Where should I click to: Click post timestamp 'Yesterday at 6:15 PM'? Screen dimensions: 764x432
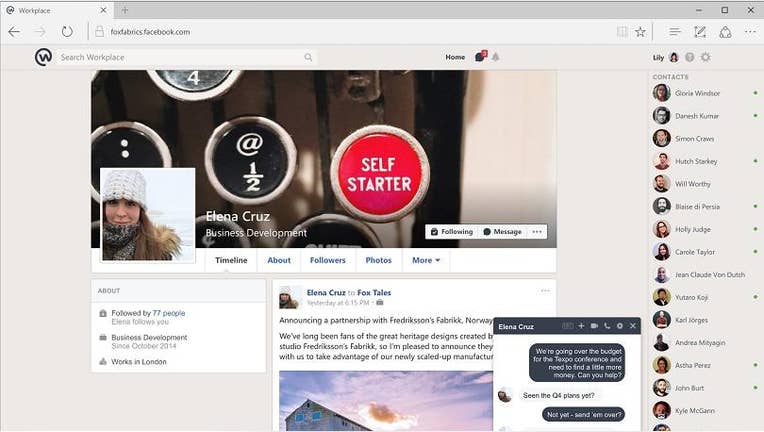pyautogui.click(x=338, y=303)
